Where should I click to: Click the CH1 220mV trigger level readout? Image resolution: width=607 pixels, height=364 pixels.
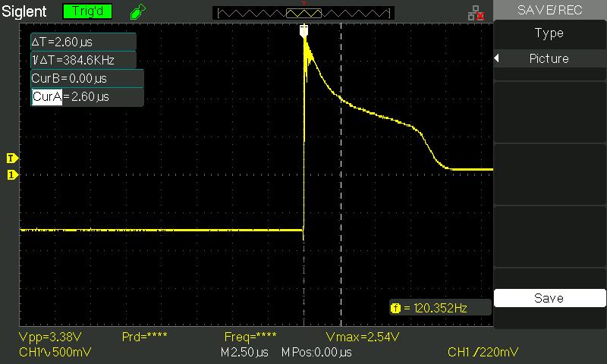[483, 352]
